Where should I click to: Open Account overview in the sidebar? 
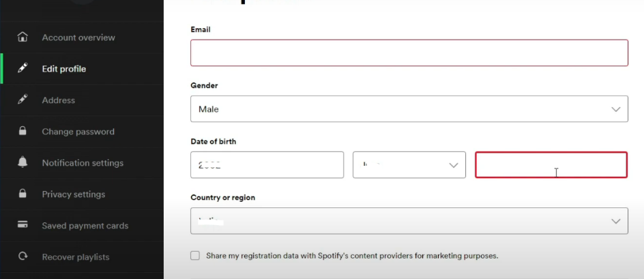tap(78, 38)
